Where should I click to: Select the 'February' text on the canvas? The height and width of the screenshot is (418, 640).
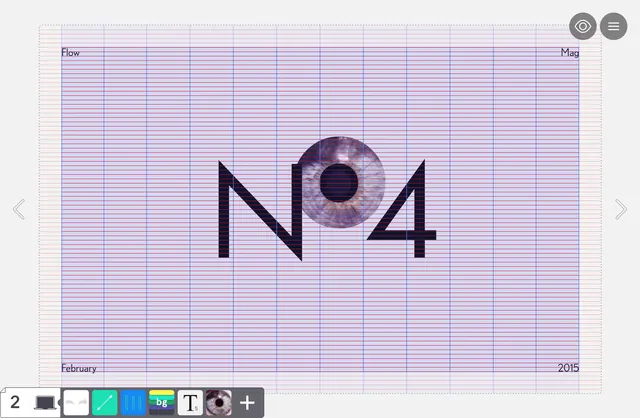(x=79, y=368)
